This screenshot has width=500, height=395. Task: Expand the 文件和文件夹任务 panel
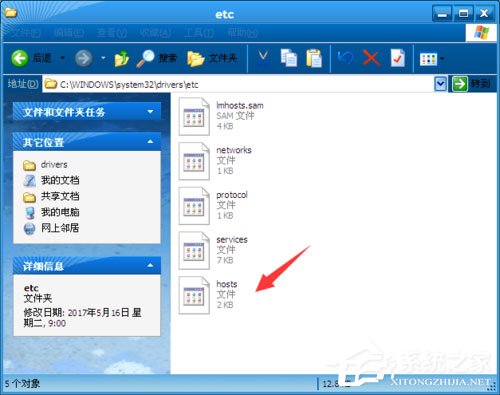click(x=151, y=112)
